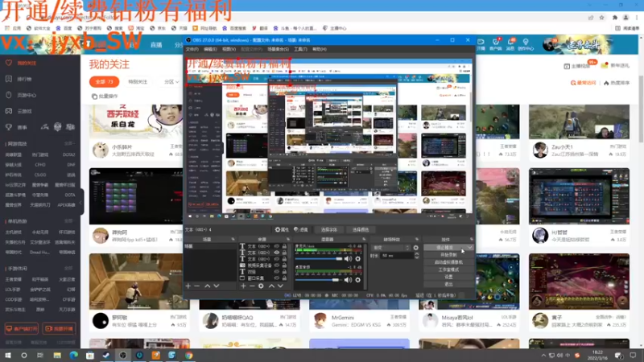644x362 pixels.
Task: Open source settings gear below sources list
Action: tap(261, 286)
